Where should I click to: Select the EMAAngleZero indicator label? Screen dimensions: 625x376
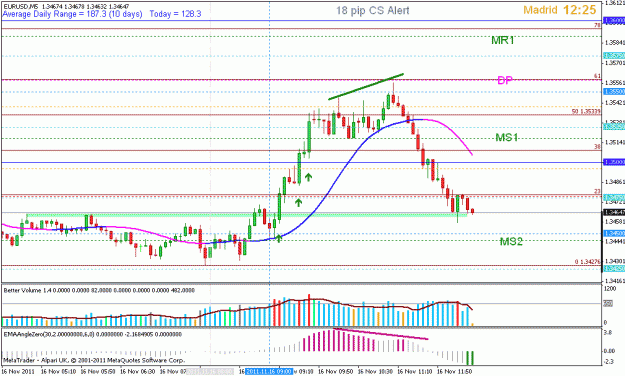92,334
